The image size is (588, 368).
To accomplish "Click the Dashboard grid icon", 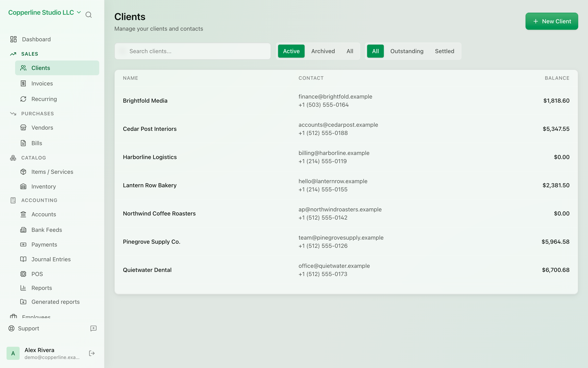I will click(x=13, y=39).
